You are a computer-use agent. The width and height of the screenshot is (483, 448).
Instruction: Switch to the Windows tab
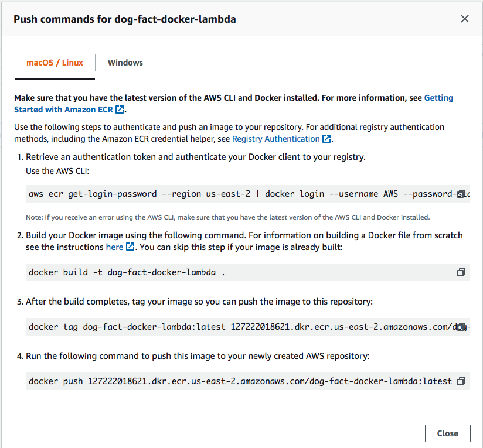click(x=125, y=63)
